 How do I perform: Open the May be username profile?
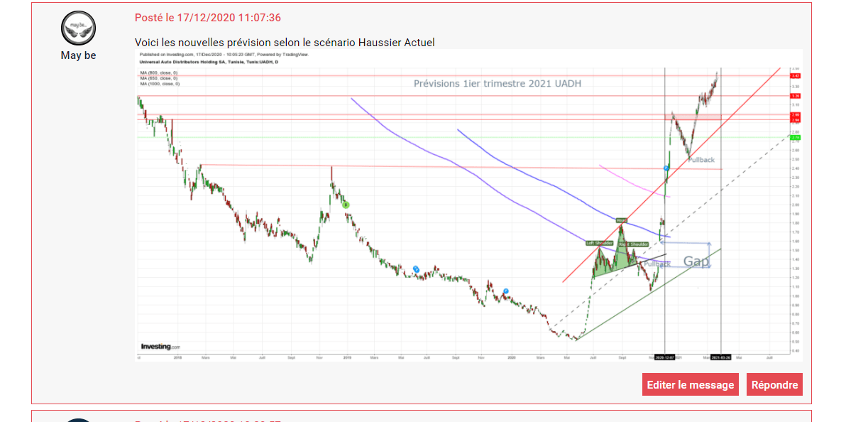coord(78,55)
